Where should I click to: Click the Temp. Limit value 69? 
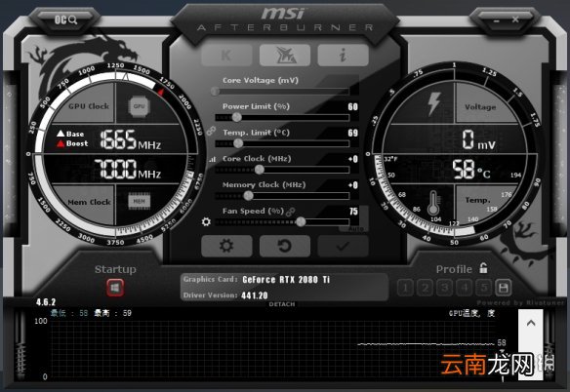353,133
